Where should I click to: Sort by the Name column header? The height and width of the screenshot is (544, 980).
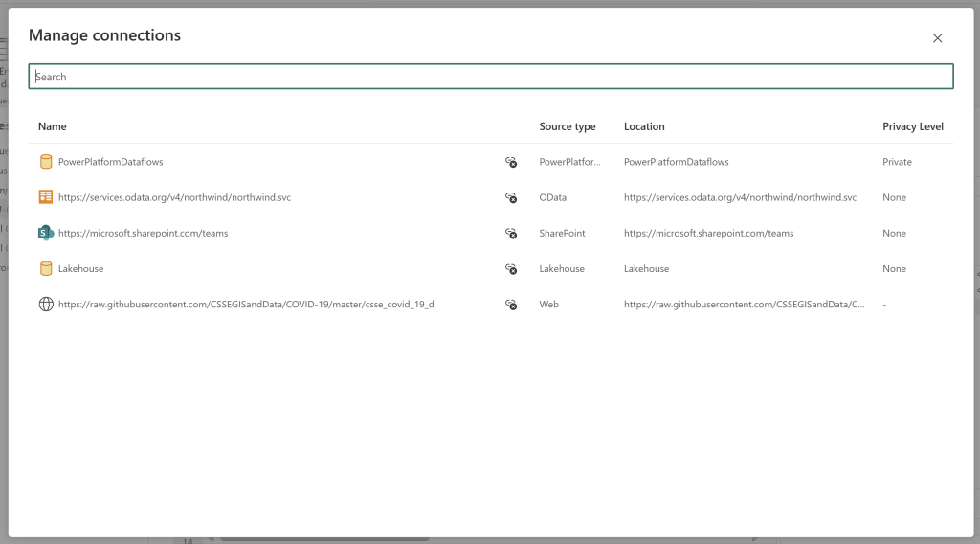(x=53, y=126)
